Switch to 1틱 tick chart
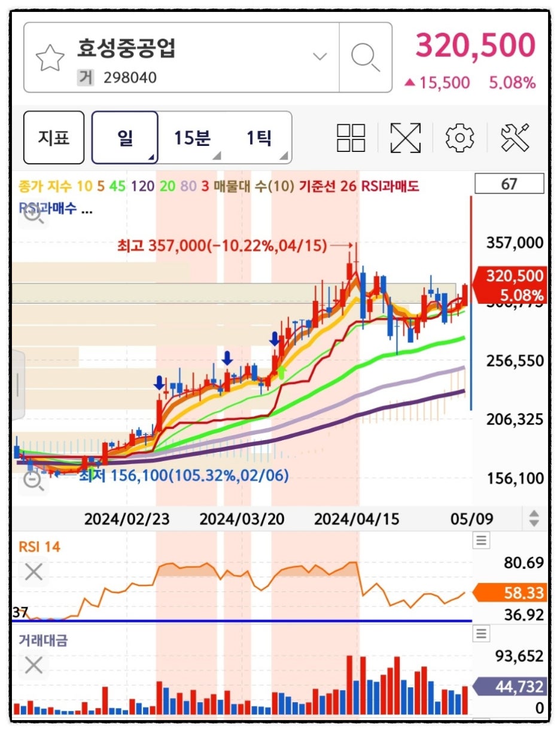 click(259, 138)
